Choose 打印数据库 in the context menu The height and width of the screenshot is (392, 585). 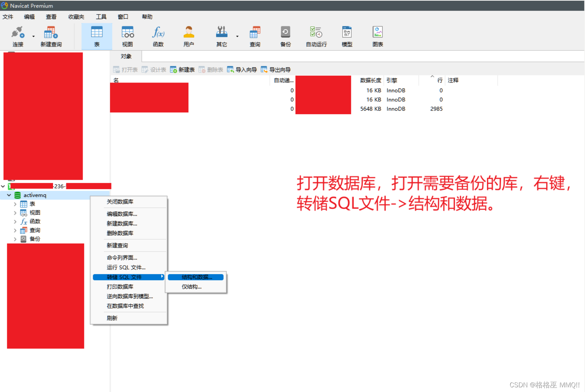129,287
